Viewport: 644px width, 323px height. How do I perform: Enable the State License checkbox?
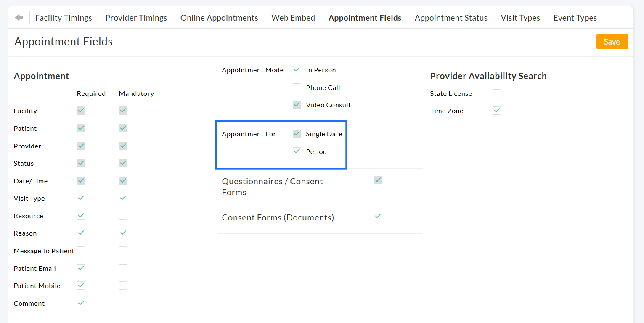[x=497, y=93]
